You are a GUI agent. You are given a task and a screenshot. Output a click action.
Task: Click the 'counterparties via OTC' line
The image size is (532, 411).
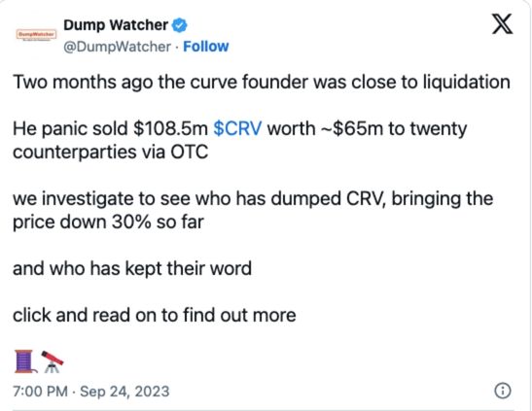[x=110, y=153]
